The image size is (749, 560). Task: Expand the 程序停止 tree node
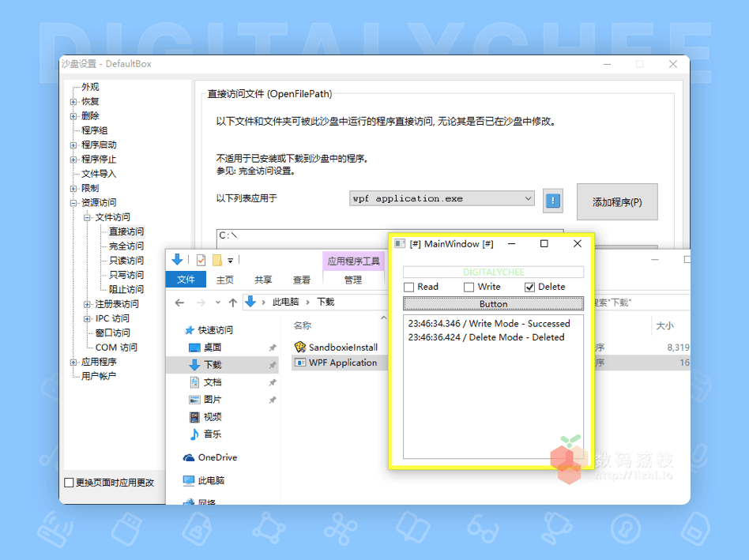(73, 160)
